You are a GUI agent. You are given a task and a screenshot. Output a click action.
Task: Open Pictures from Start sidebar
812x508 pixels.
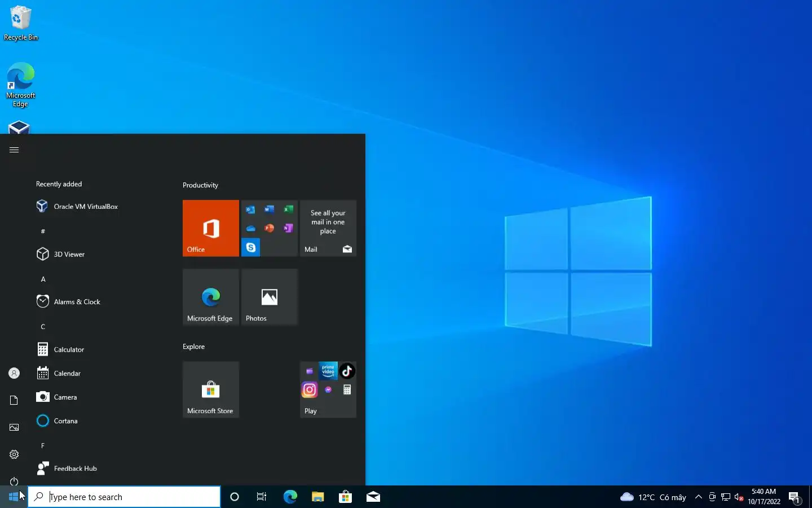point(14,427)
